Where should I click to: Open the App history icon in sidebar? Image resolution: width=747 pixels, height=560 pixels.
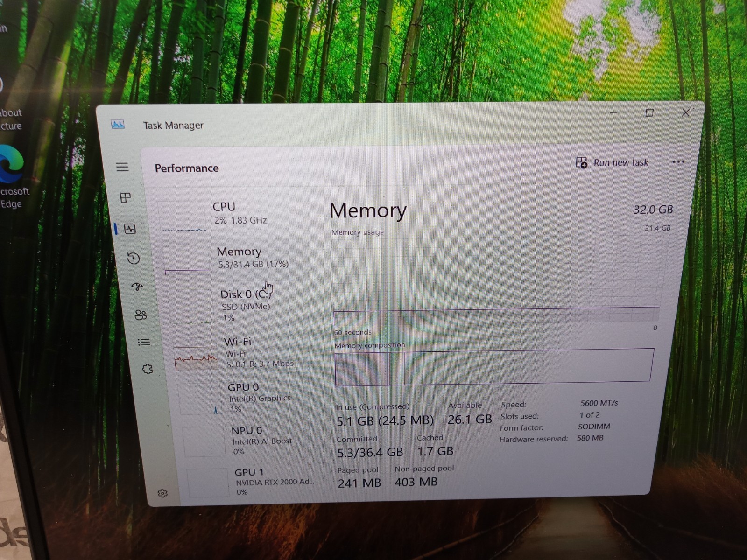134,258
